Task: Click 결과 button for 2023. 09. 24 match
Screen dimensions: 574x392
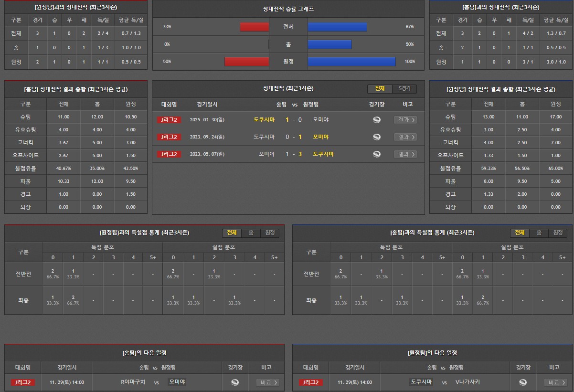Action: coord(405,137)
